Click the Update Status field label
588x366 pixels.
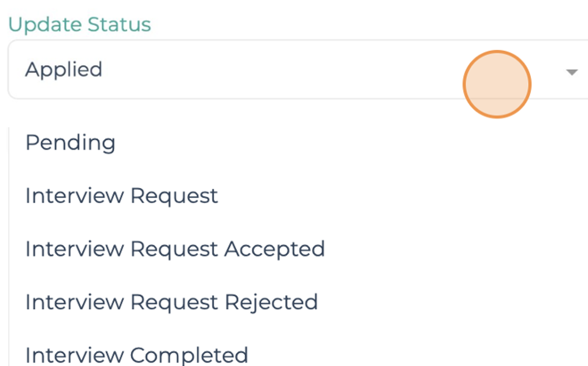[x=79, y=24]
